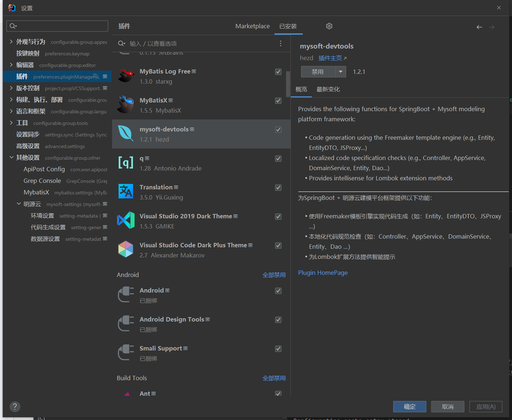Disable the Translation plugin checkbox
This screenshot has width=512, height=420.
pos(278,187)
